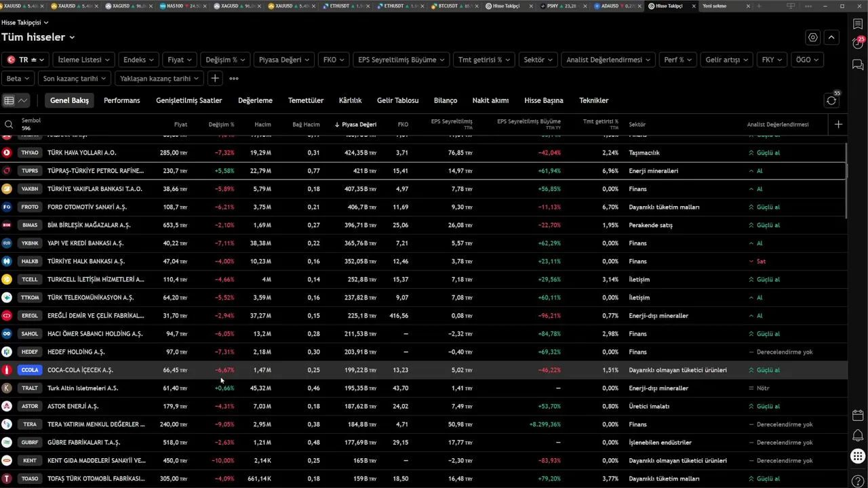Open the Sektör filter dropdown
868x488 pixels.
538,60
